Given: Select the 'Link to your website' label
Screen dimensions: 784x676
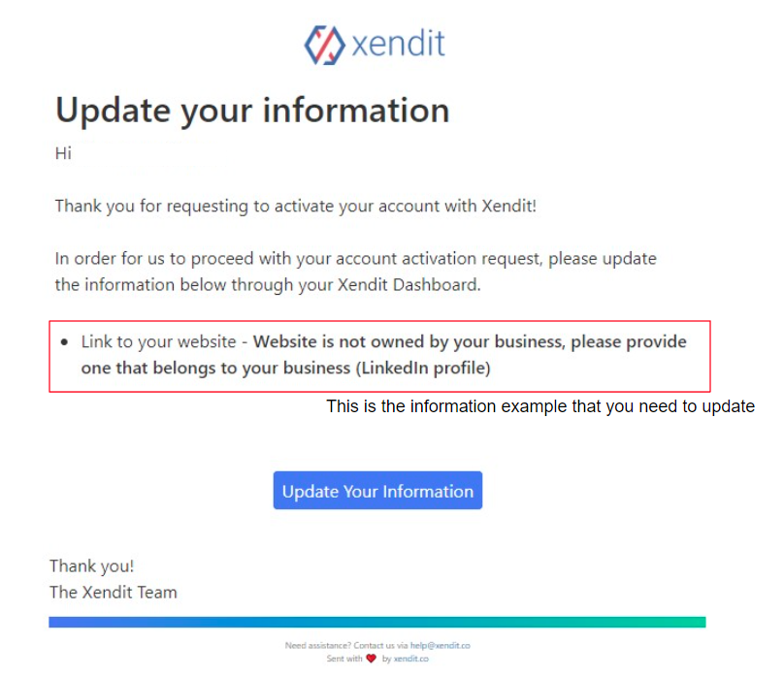Looking at the screenshot, I should click(x=158, y=342).
